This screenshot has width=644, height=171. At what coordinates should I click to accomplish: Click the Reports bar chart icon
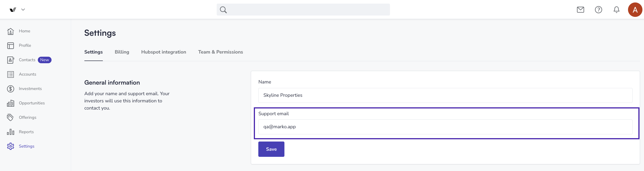11,132
